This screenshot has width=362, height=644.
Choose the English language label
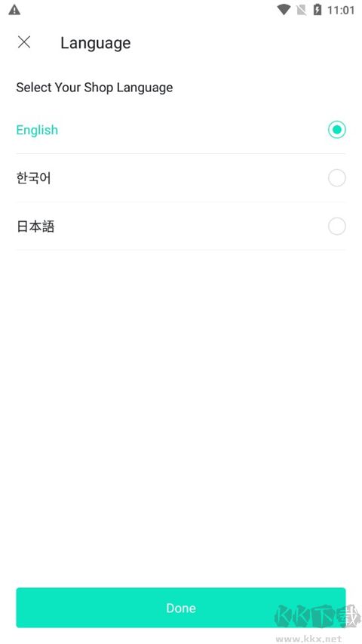point(37,130)
